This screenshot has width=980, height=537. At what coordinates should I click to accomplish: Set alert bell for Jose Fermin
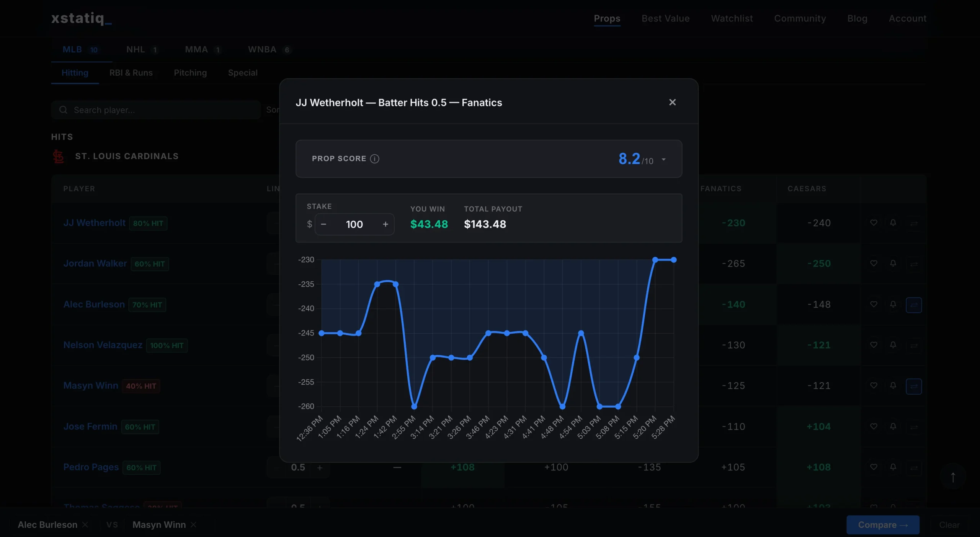[x=893, y=426]
